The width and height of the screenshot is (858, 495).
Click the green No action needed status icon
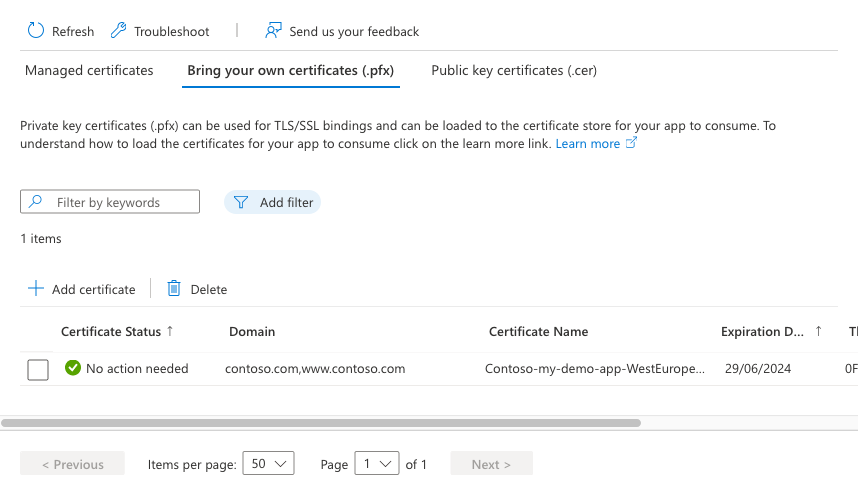73,368
